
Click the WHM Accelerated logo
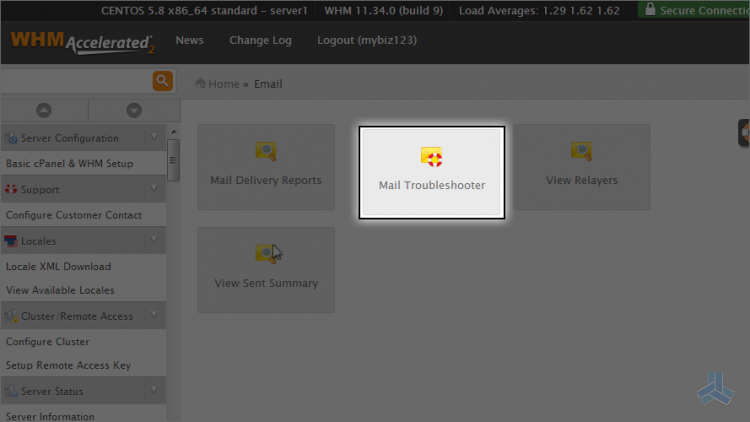tap(82, 43)
